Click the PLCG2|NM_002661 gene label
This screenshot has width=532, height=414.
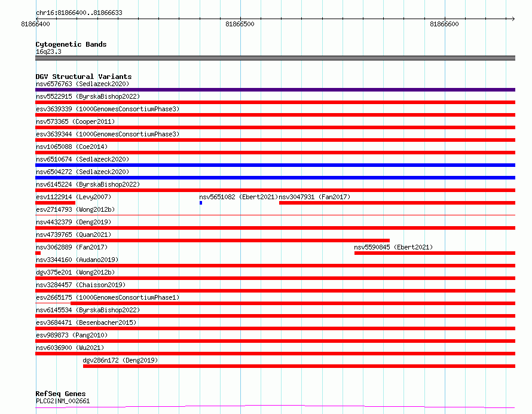click(63, 401)
